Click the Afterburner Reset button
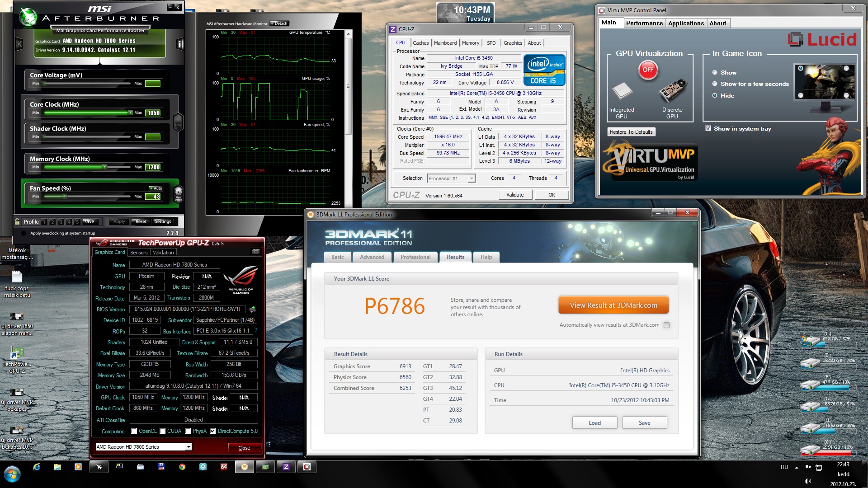This screenshot has height=488, width=868. click(x=141, y=222)
